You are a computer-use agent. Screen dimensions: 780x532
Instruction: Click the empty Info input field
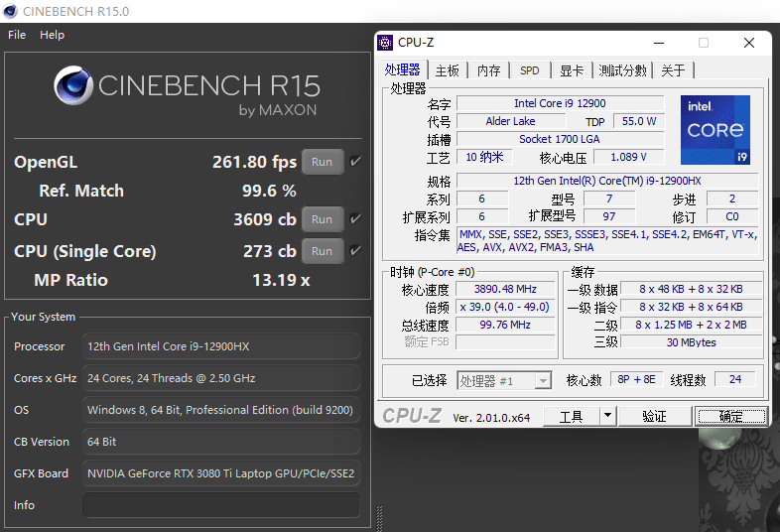click(221, 504)
